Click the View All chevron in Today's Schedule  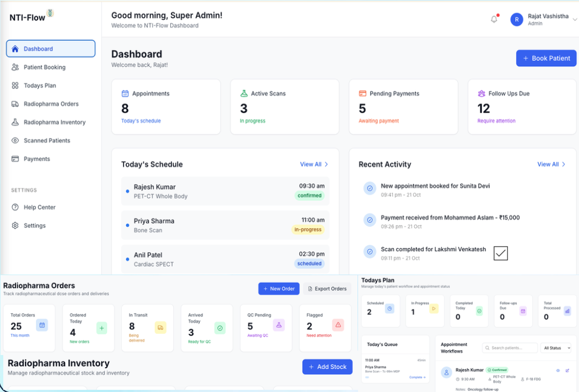click(x=327, y=164)
